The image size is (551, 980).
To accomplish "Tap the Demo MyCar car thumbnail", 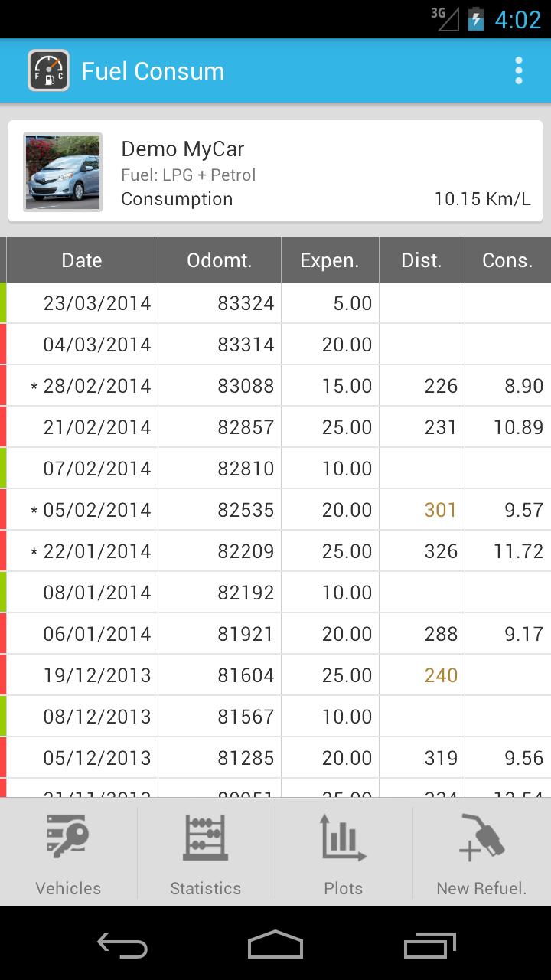I will (x=63, y=172).
